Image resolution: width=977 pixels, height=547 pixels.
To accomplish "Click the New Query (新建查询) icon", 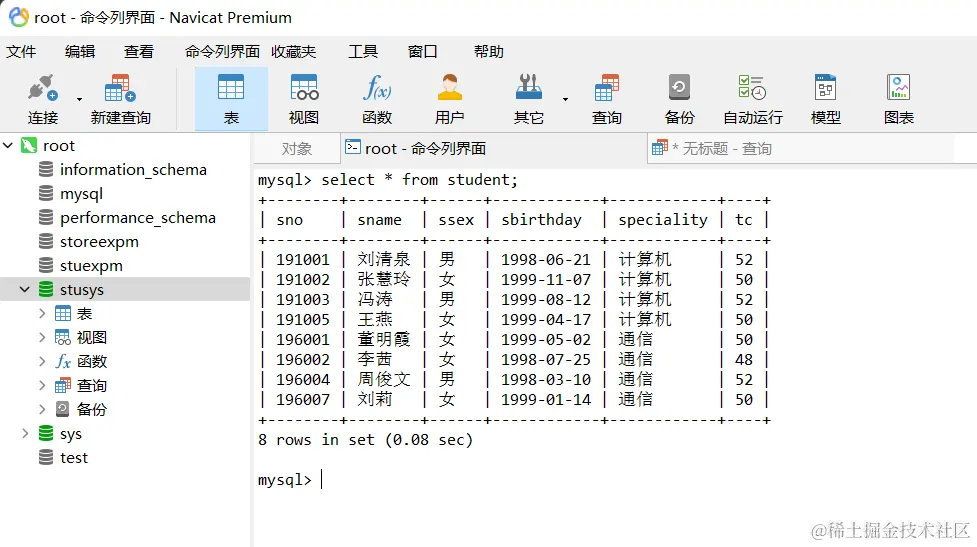I will point(120,88).
